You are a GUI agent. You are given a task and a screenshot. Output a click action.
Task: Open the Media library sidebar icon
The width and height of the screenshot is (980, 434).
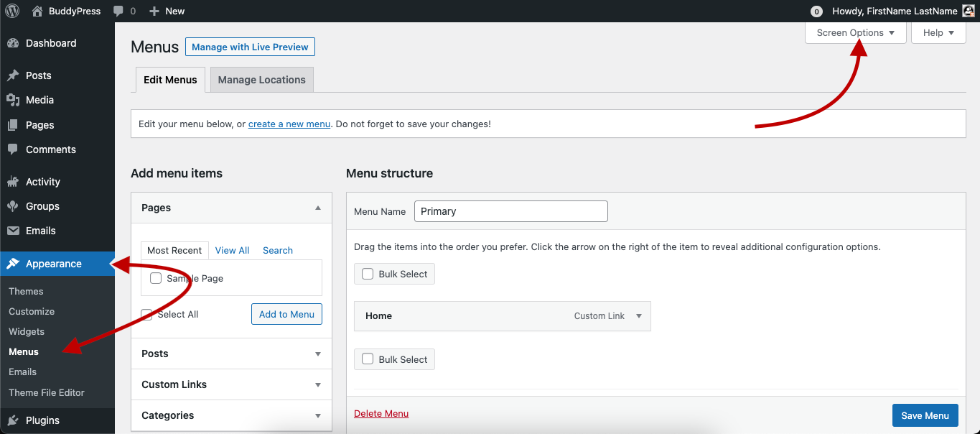click(x=13, y=100)
